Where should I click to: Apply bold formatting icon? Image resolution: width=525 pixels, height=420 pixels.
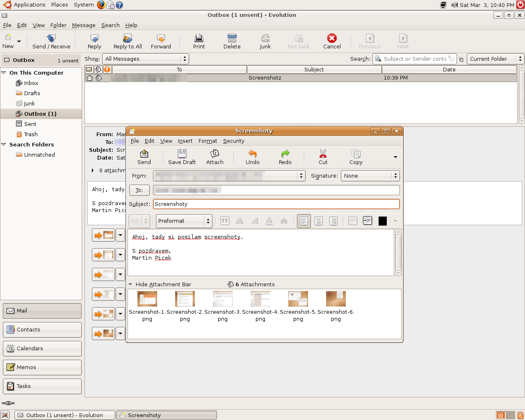click(240, 221)
